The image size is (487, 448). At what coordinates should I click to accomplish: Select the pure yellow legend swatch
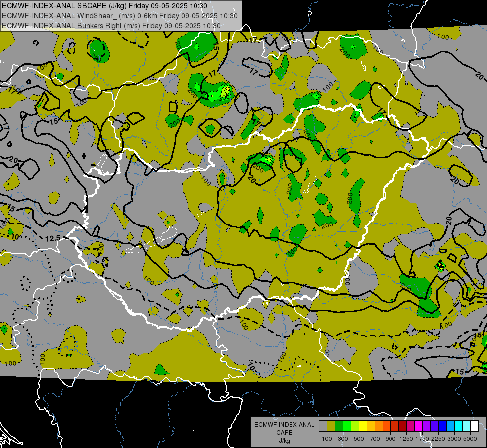pos(363,426)
